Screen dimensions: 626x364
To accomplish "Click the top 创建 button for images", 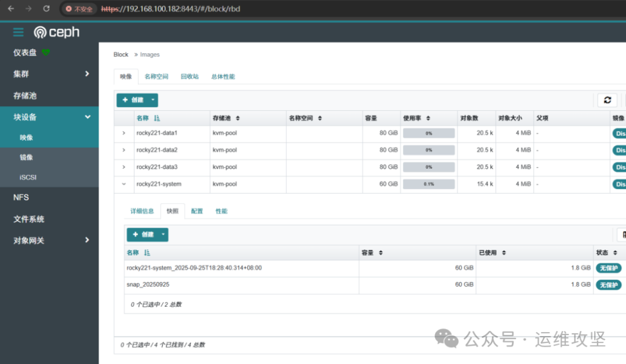I will [132, 100].
